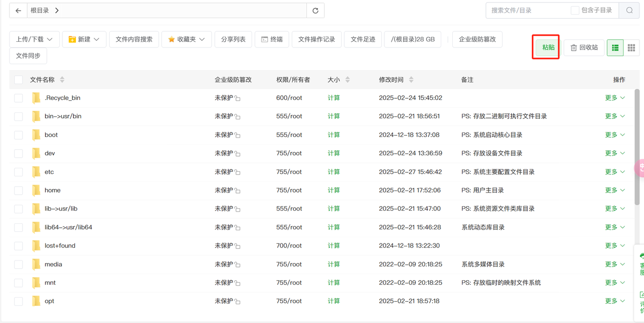Open file operation records
Screen dimensions: 644x323
pyautogui.click(x=316, y=39)
